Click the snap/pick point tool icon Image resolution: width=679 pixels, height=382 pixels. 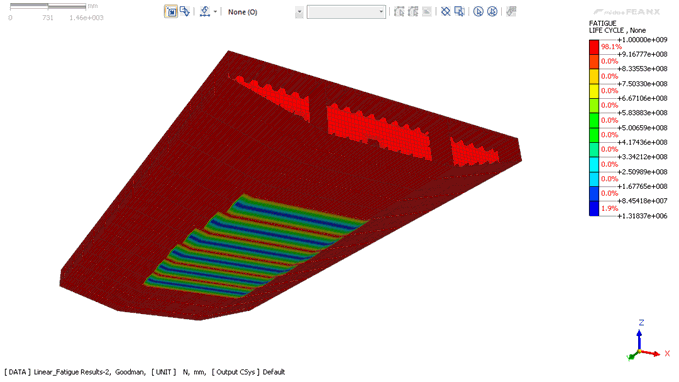pyautogui.click(x=205, y=12)
